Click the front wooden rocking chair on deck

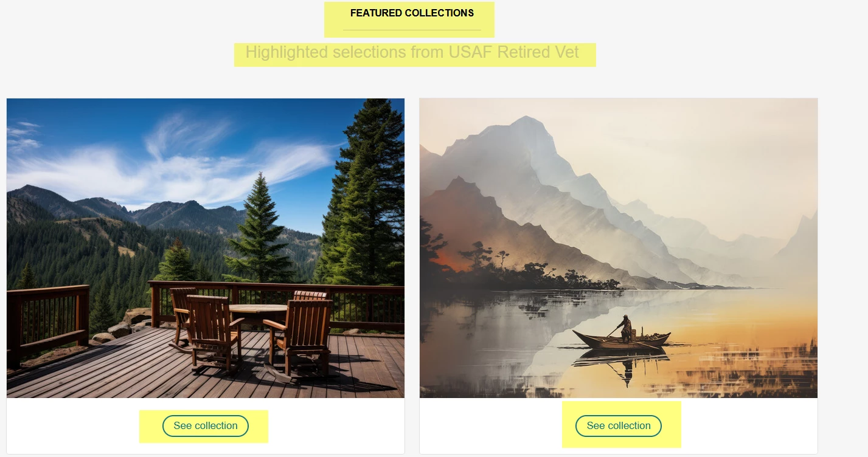214,332
